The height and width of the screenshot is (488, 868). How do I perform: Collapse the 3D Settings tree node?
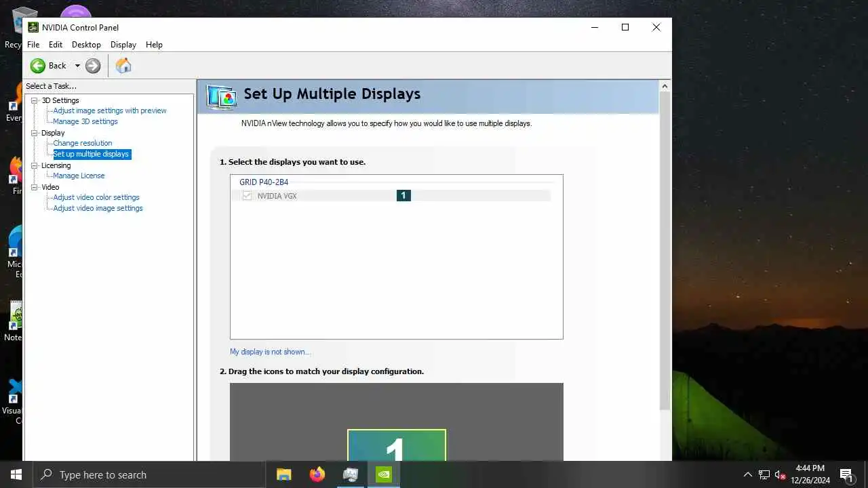35,100
